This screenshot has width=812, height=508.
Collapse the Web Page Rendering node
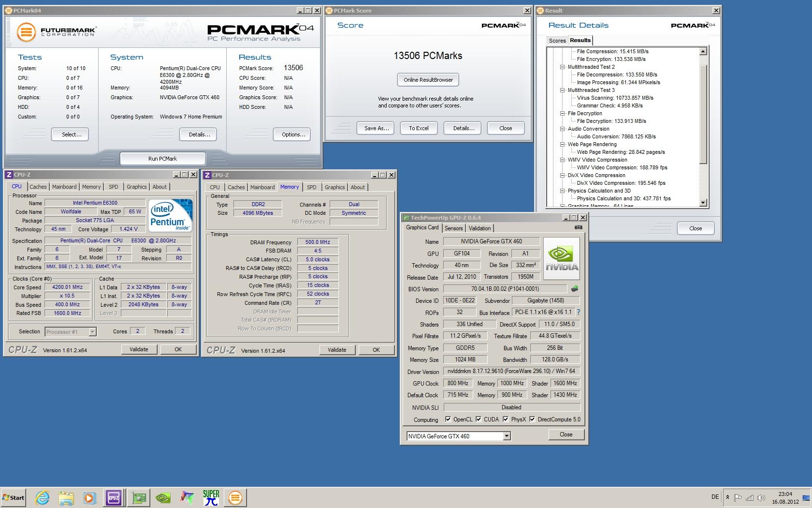click(x=563, y=144)
